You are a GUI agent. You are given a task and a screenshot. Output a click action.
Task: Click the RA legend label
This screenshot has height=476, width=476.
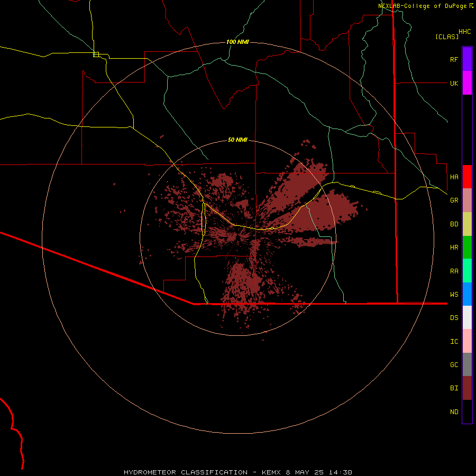click(x=454, y=271)
